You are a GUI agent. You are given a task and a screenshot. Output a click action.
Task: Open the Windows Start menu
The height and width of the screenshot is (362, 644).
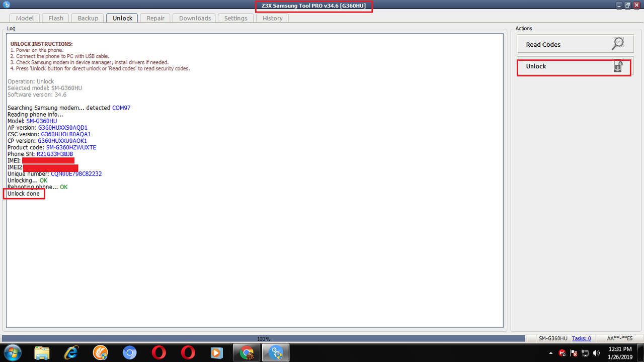12,352
